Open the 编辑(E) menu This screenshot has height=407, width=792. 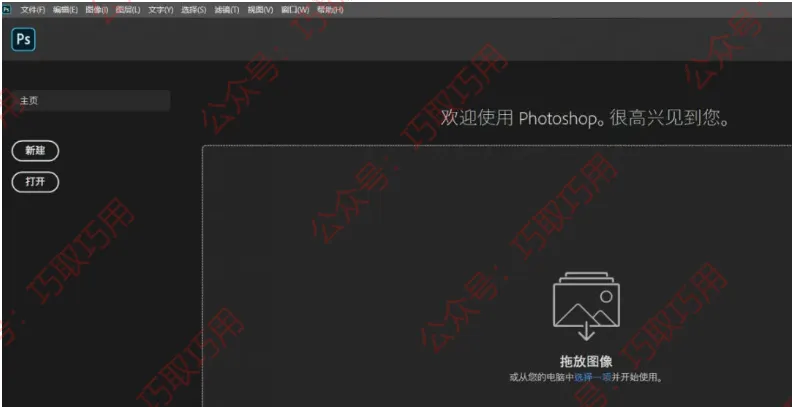coord(65,10)
